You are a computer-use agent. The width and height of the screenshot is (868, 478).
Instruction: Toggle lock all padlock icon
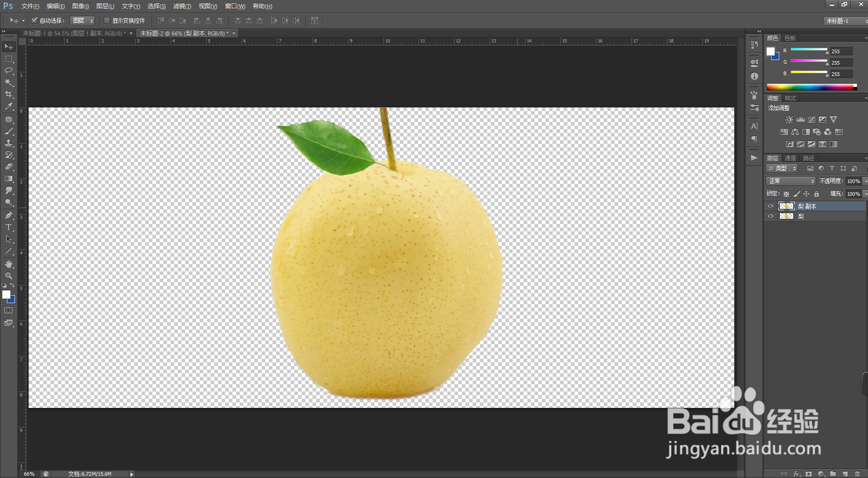(x=817, y=194)
